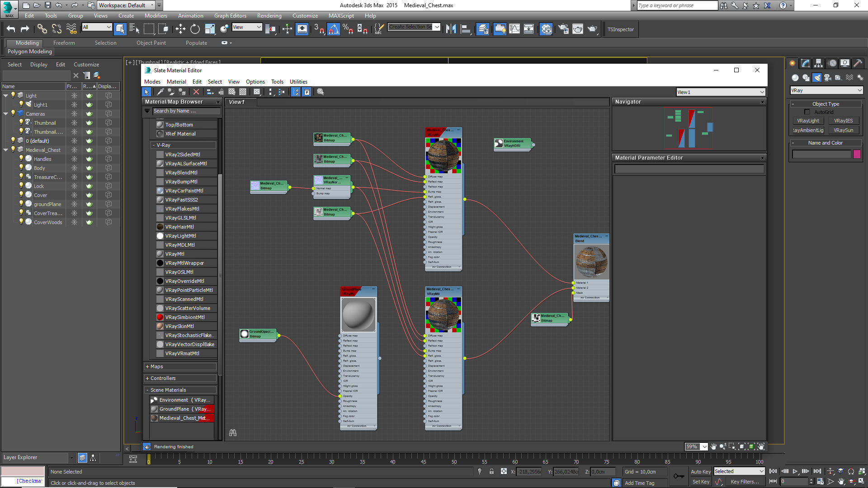This screenshot has height=488, width=868.
Task: Click the Select and Link chain icon
Action: pos(42,29)
